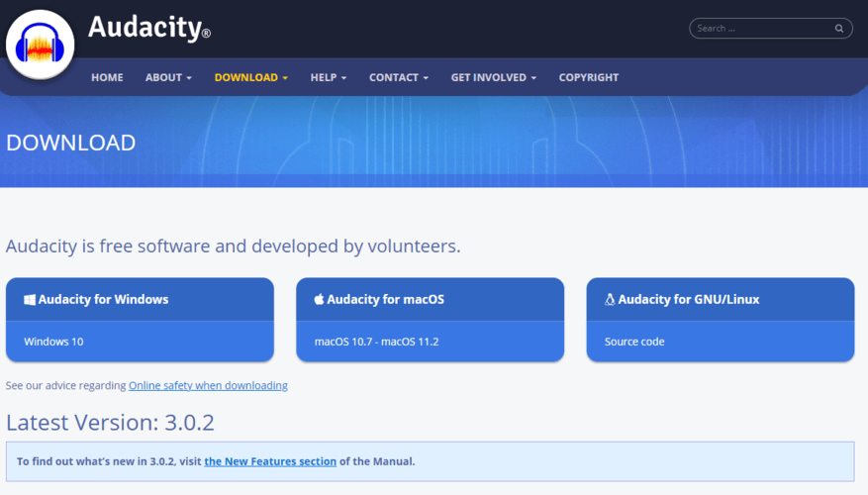Select the Windows 10 download option
The image size is (868, 495).
(53, 342)
